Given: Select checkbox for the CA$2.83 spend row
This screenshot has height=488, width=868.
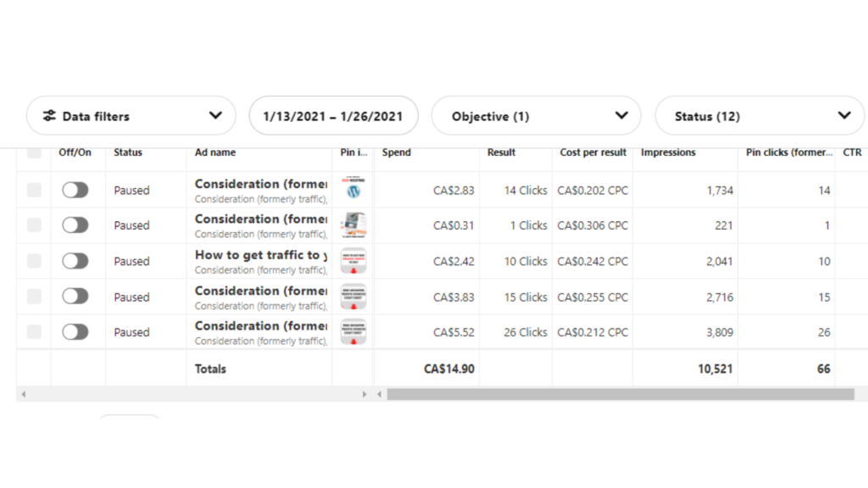Looking at the screenshot, I should (x=34, y=190).
